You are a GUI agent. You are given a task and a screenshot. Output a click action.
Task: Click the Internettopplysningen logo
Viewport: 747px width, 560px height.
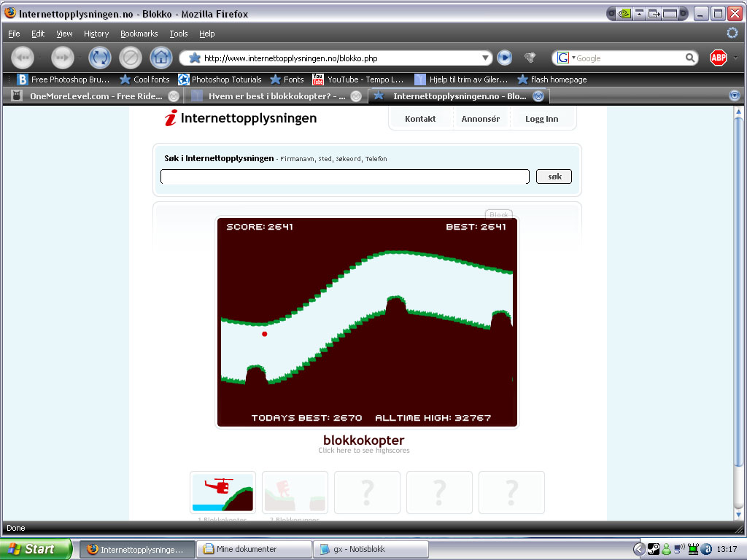241,118
